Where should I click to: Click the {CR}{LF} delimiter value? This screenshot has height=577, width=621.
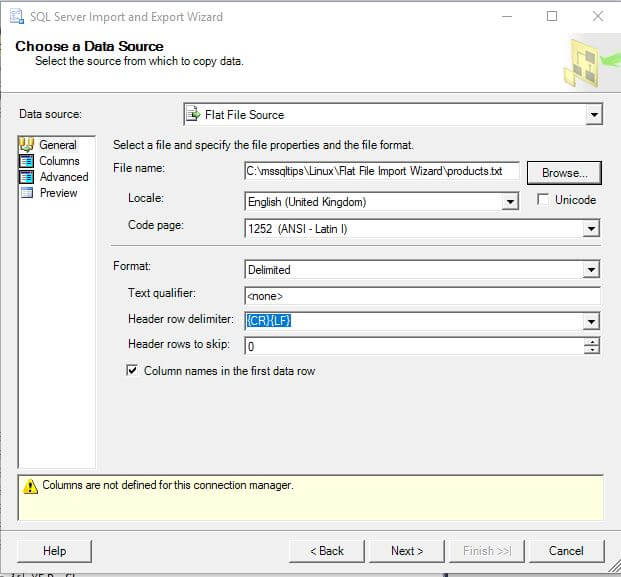[269, 320]
